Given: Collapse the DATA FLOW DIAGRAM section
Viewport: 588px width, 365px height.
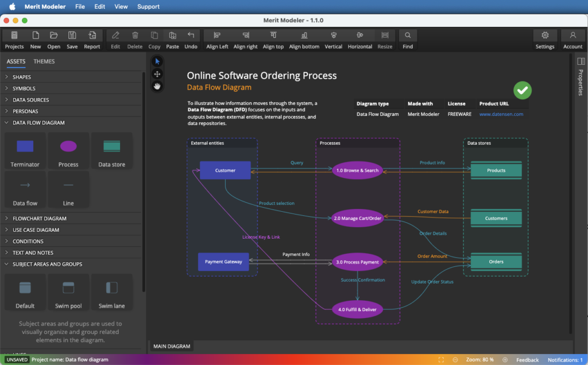Looking at the screenshot, I should pyautogui.click(x=38, y=123).
